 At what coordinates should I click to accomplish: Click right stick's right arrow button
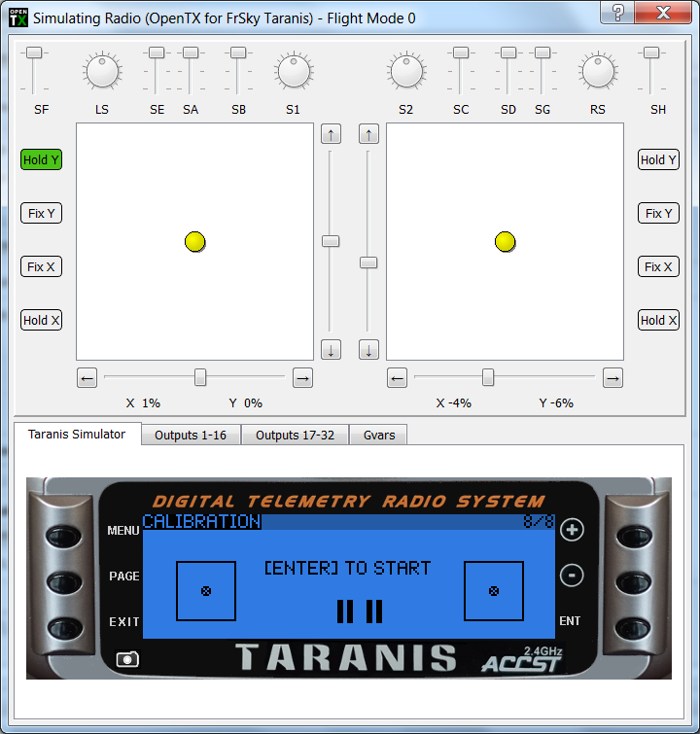612,378
